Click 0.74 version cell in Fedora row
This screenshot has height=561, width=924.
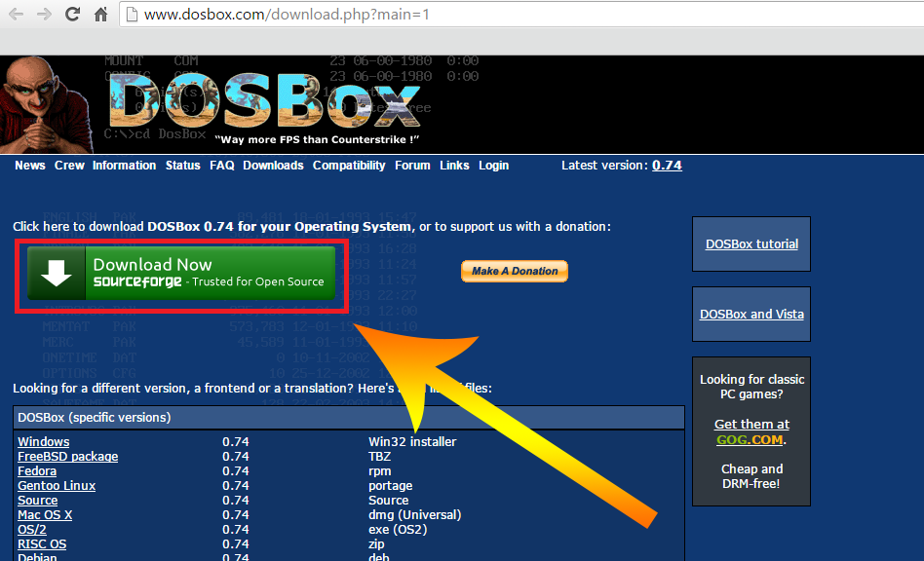tap(236, 471)
